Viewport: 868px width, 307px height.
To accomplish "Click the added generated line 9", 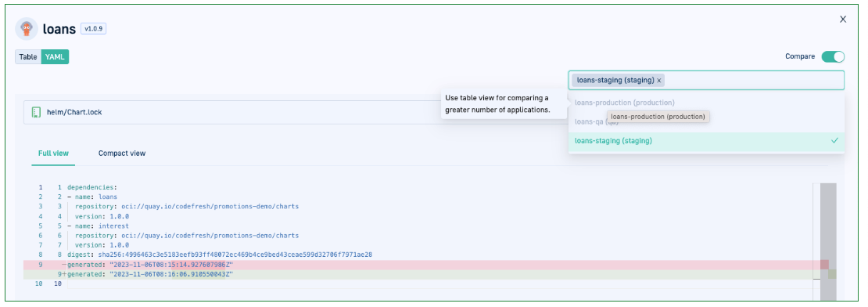I will click(425, 274).
